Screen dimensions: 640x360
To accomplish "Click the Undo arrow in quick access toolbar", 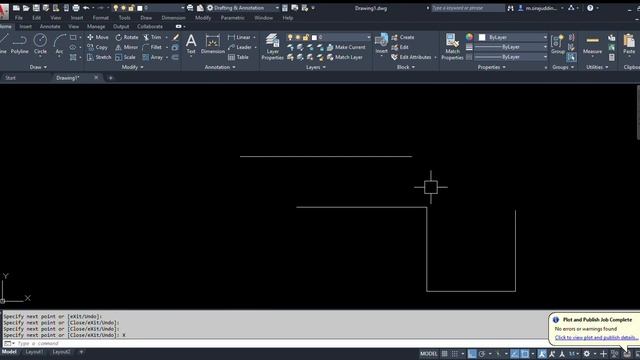I will pos(86,8).
